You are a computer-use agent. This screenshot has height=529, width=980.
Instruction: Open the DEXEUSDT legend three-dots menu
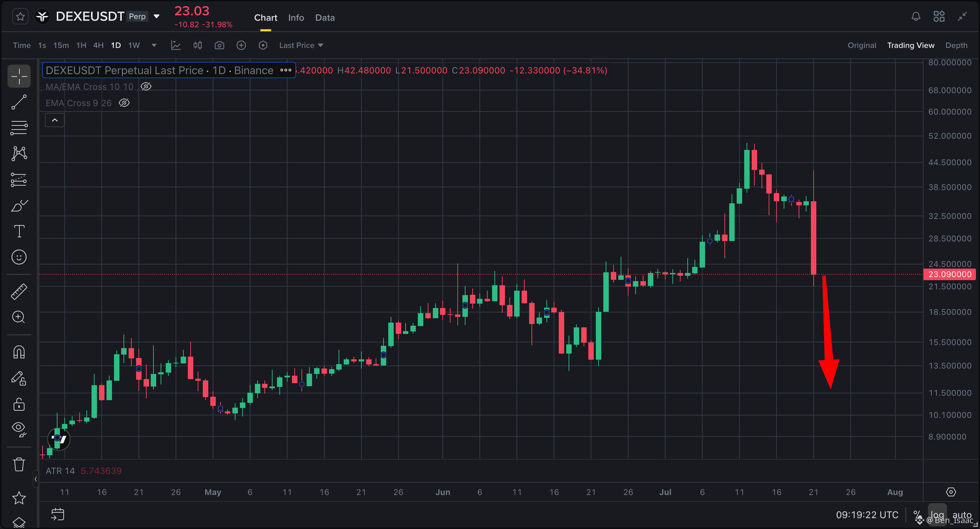[286, 70]
